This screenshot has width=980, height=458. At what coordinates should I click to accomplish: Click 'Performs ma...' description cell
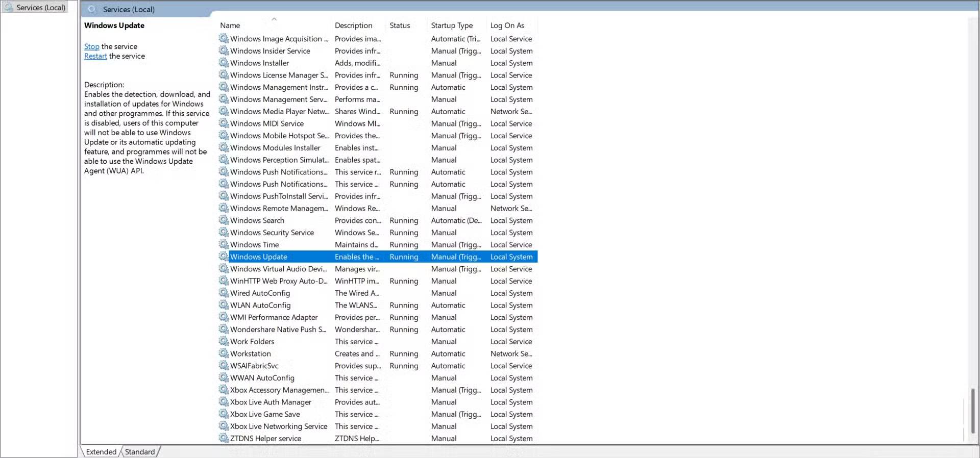pos(358,99)
